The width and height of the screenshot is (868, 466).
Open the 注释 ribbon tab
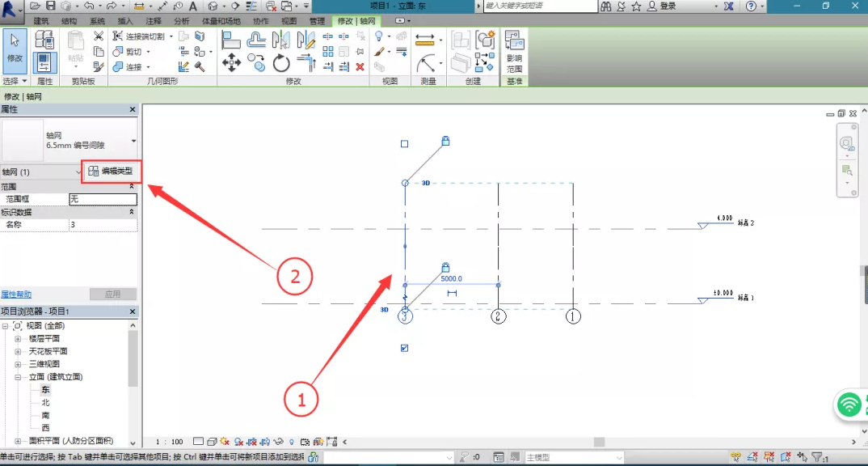(154, 21)
